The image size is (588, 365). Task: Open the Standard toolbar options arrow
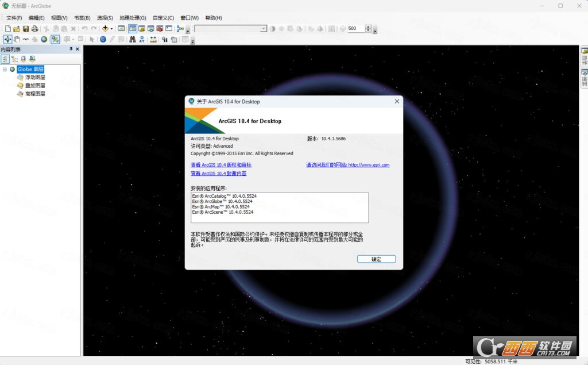188,30
